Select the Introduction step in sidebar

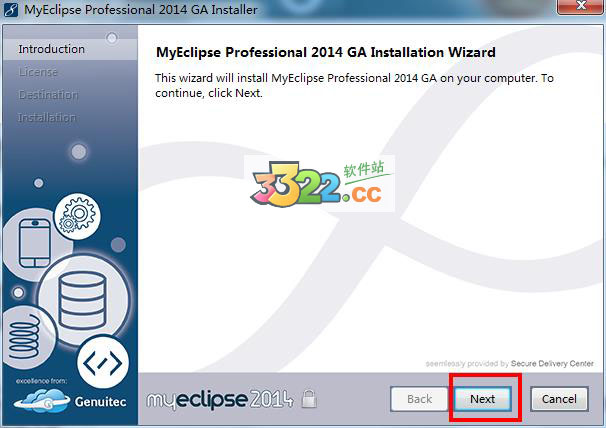(x=51, y=49)
